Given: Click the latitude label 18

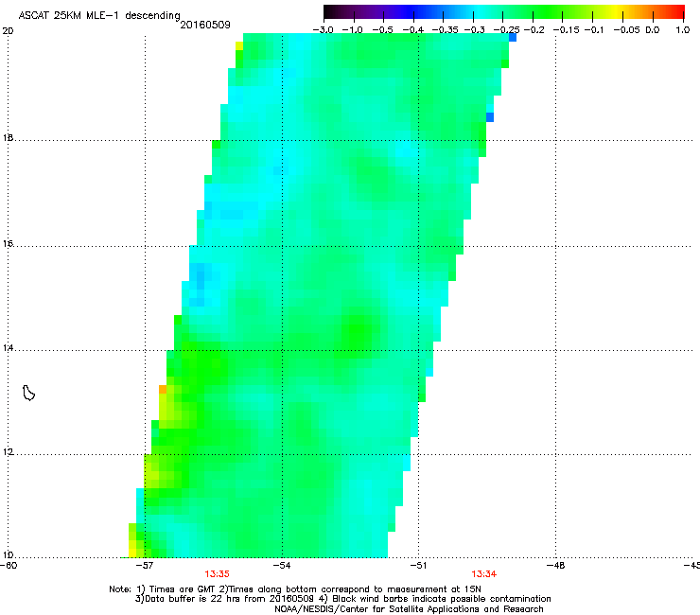Looking at the screenshot, I should (x=8, y=137).
